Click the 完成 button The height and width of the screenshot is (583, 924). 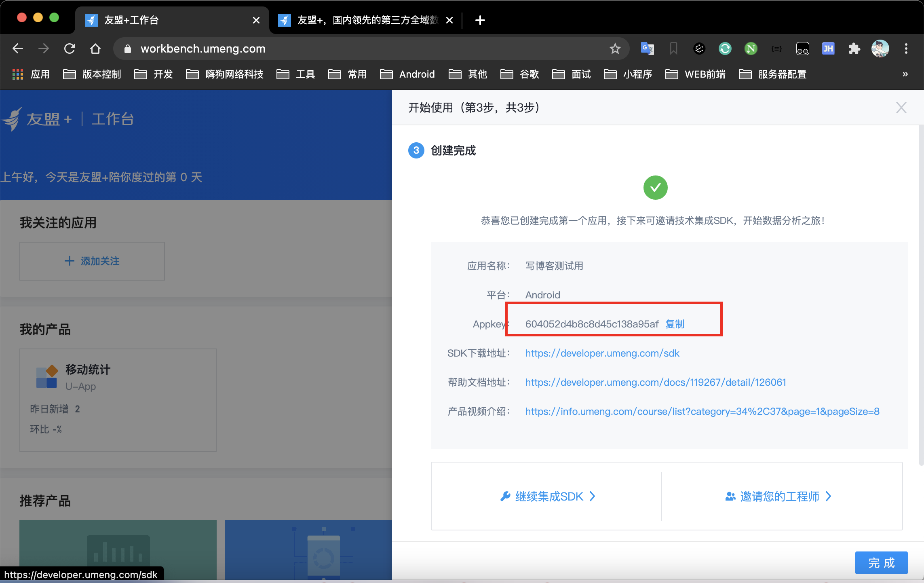881,562
